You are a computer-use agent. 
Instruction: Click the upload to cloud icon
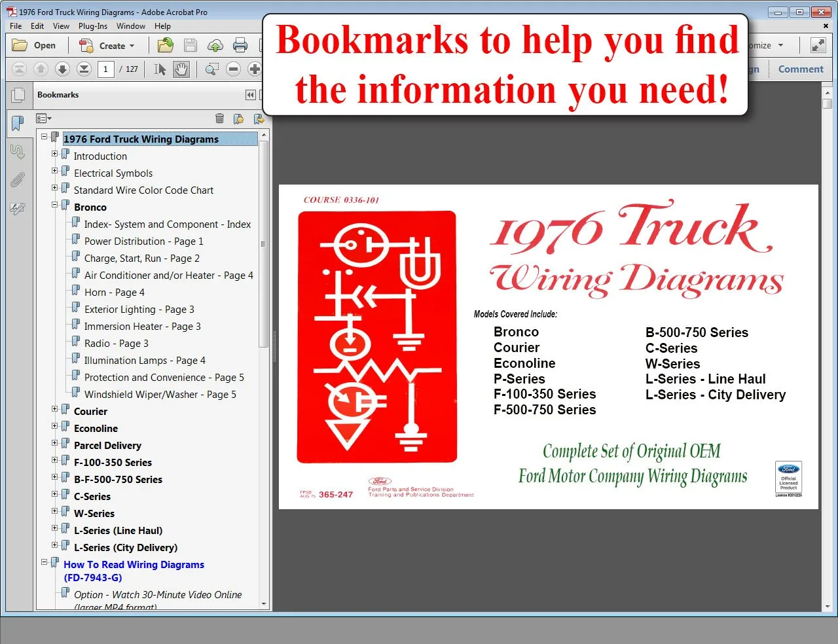tap(215, 45)
